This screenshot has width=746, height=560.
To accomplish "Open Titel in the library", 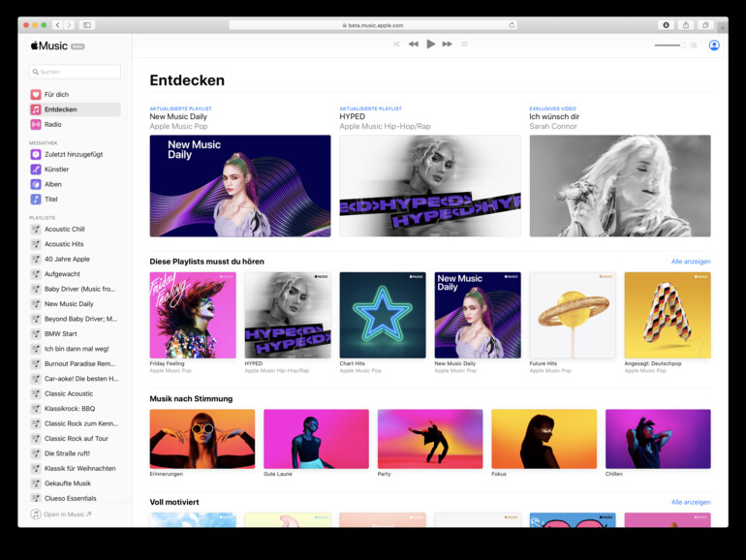I will [x=75, y=199].
